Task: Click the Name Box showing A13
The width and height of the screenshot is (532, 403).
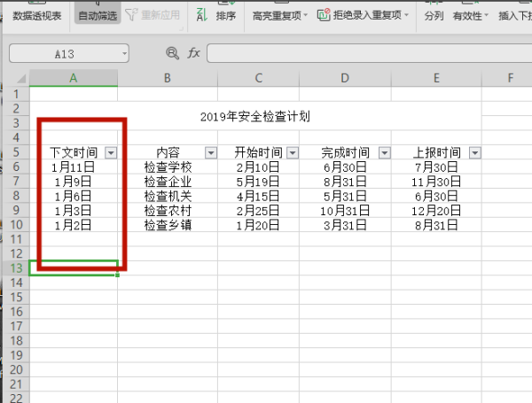Action: 65,53
